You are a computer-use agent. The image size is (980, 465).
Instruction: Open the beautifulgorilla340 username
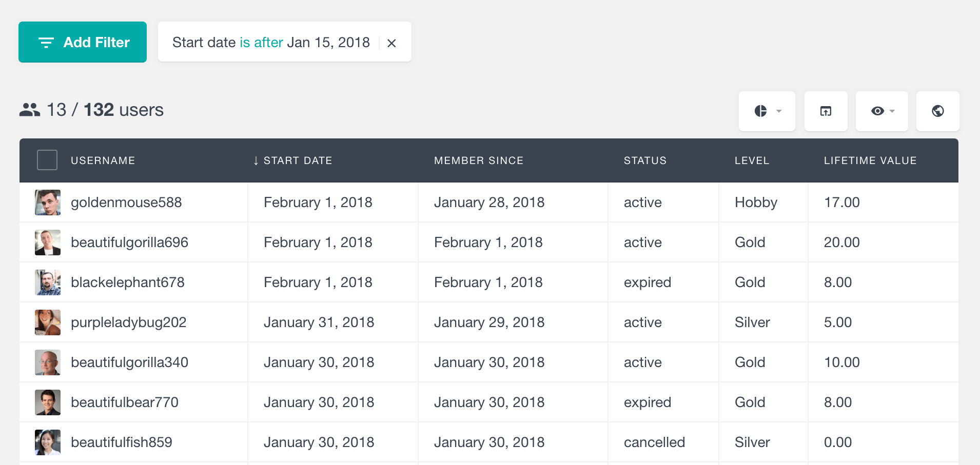[x=129, y=362]
